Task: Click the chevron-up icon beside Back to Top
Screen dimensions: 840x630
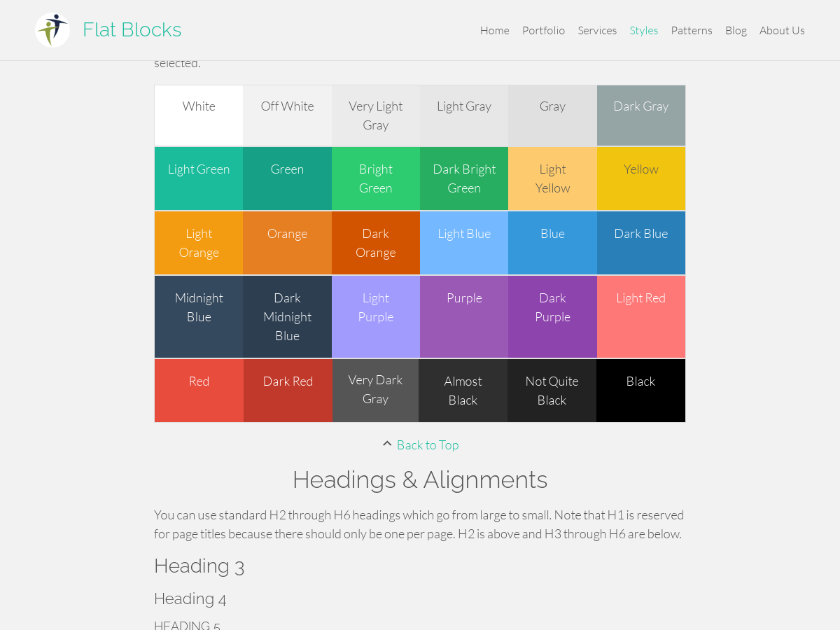Action: click(387, 444)
